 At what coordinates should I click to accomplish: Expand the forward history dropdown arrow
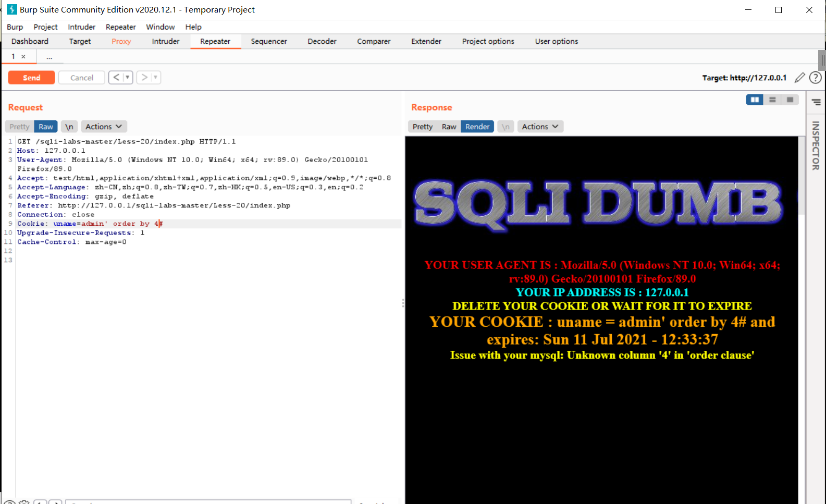click(156, 78)
